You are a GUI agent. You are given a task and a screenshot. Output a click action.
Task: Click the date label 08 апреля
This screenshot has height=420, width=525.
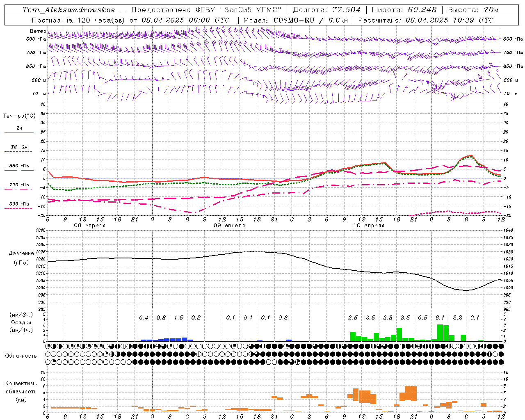pyautogui.click(x=89, y=226)
